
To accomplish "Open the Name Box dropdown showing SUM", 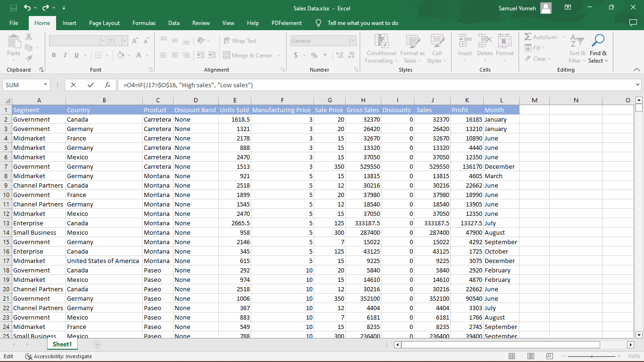I will [x=45, y=85].
